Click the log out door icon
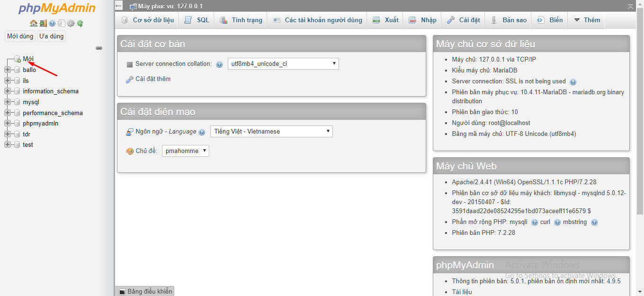This screenshot has width=644, height=296. (43, 23)
